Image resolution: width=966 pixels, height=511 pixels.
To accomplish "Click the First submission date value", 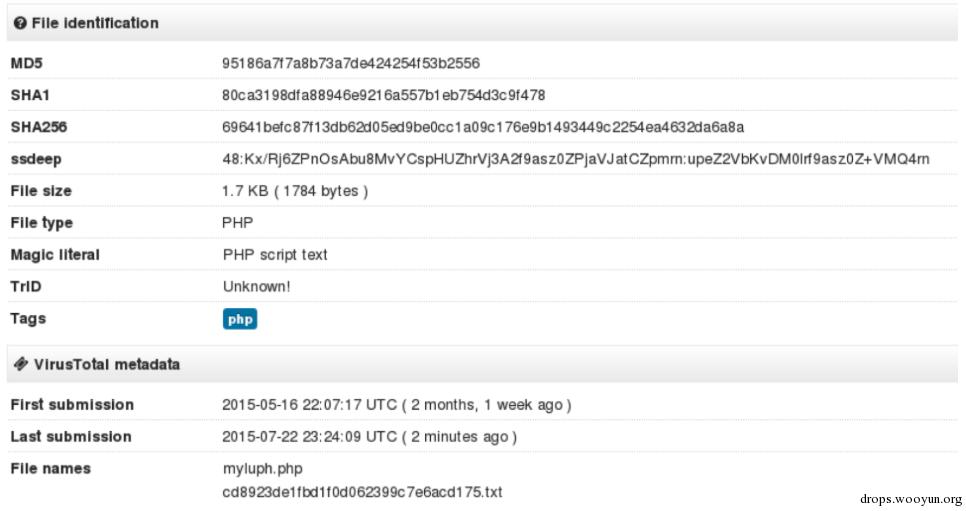I will coord(396,405).
